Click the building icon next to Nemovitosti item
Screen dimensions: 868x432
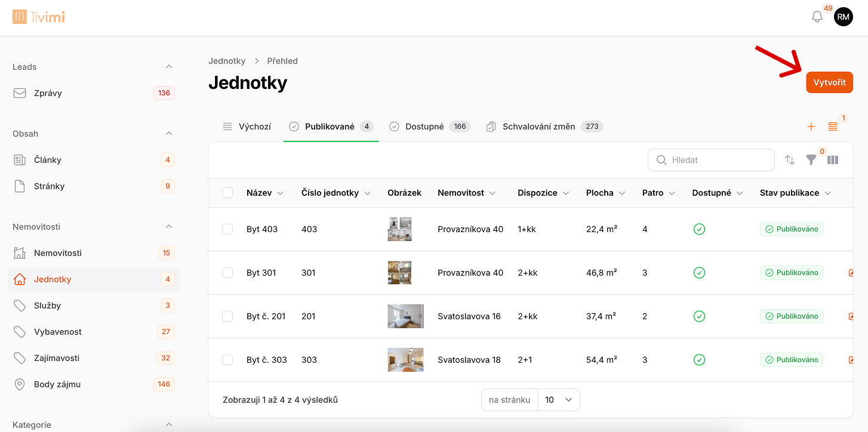(20, 253)
